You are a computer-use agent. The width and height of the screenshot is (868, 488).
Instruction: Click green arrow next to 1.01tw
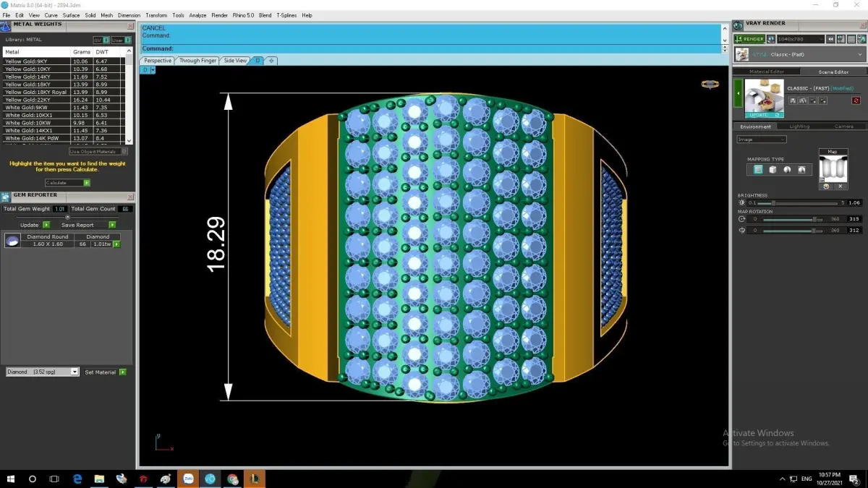(x=116, y=244)
